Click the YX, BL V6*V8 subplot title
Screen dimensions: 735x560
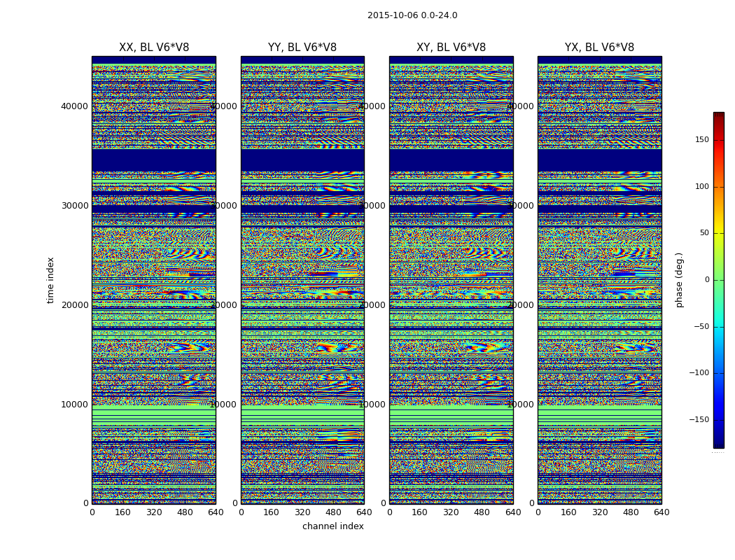pos(599,48)
